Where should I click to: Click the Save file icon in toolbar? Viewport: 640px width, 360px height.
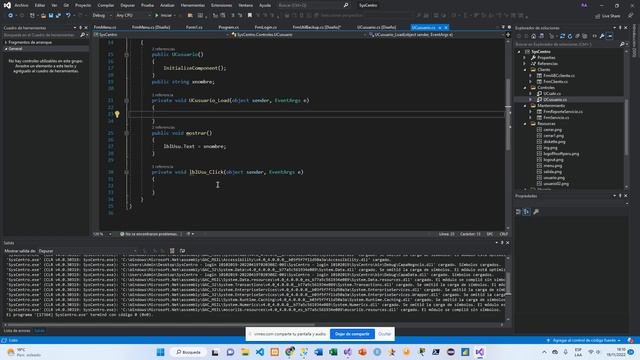51,16
